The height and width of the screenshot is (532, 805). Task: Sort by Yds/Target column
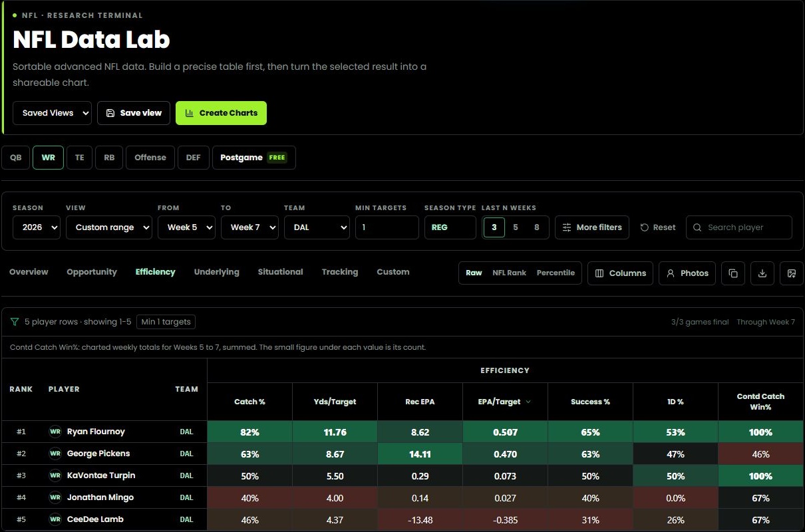pyautogui.click(x=335, y=402)
